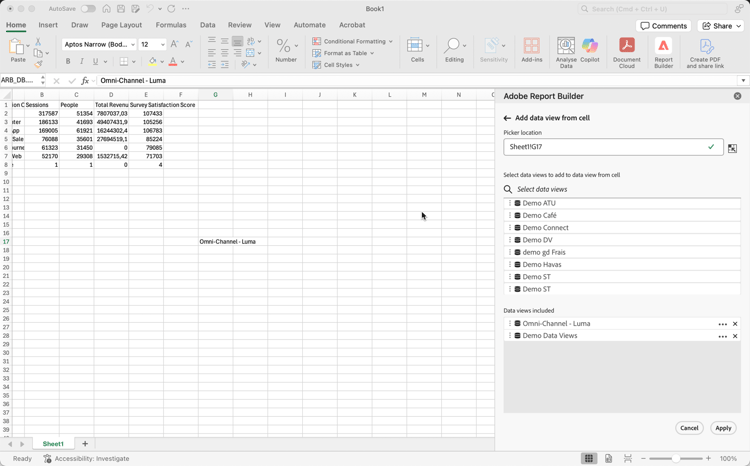Expand the font name dropdown
750x466 pixels.
[x=133, y=44]
